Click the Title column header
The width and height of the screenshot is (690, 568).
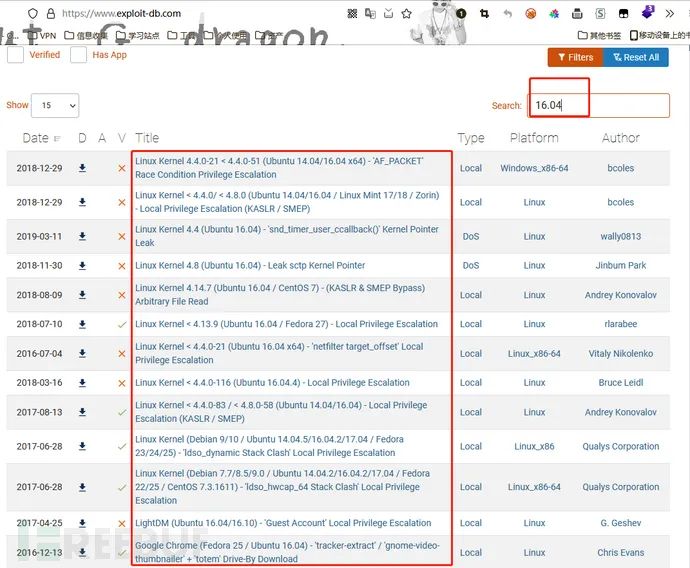(147, 138)
